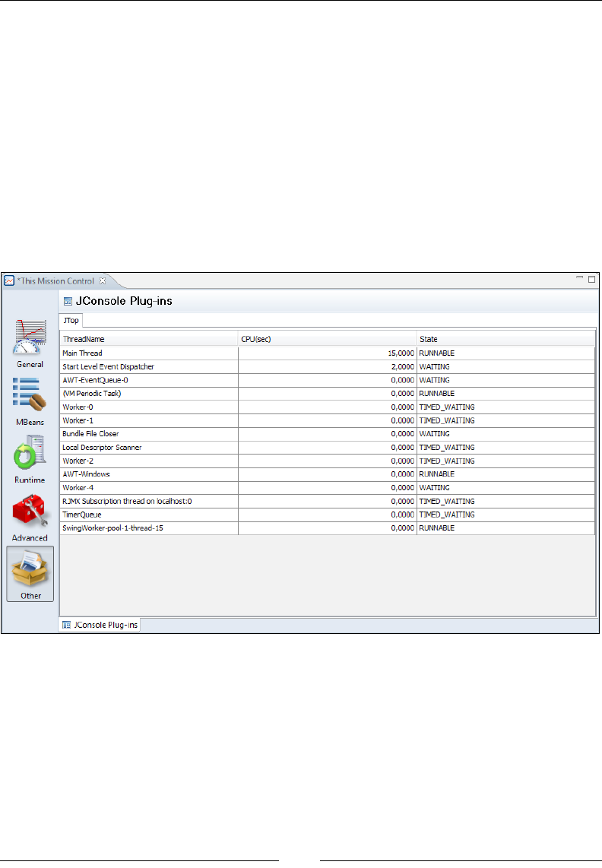Screen dimensions: 602x868
Task: Select the Main Thread row
Action: [328, 353]
